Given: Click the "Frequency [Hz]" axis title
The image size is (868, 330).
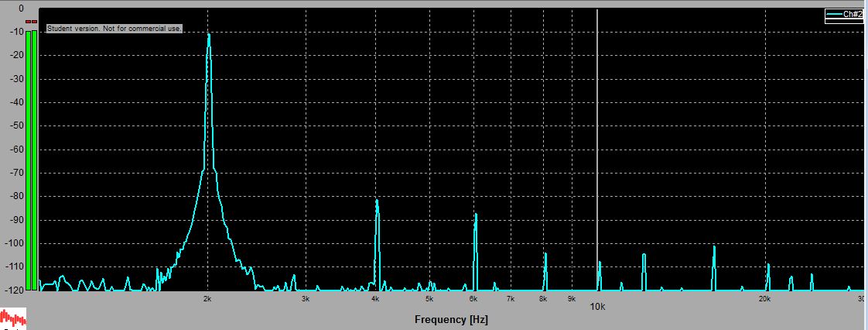Looking at the screenshot, I should pos(451,320).
